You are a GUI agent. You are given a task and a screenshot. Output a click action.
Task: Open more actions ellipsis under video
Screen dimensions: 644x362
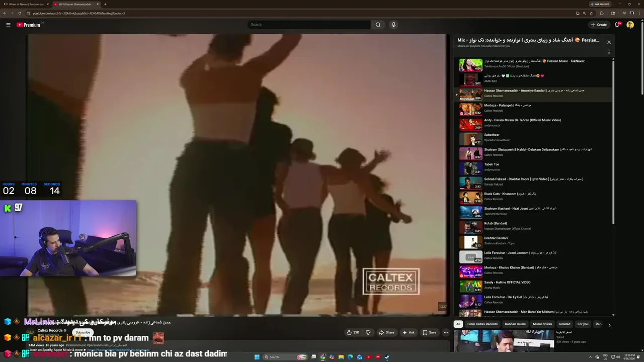pyautogui.click(x=446, y=332)
